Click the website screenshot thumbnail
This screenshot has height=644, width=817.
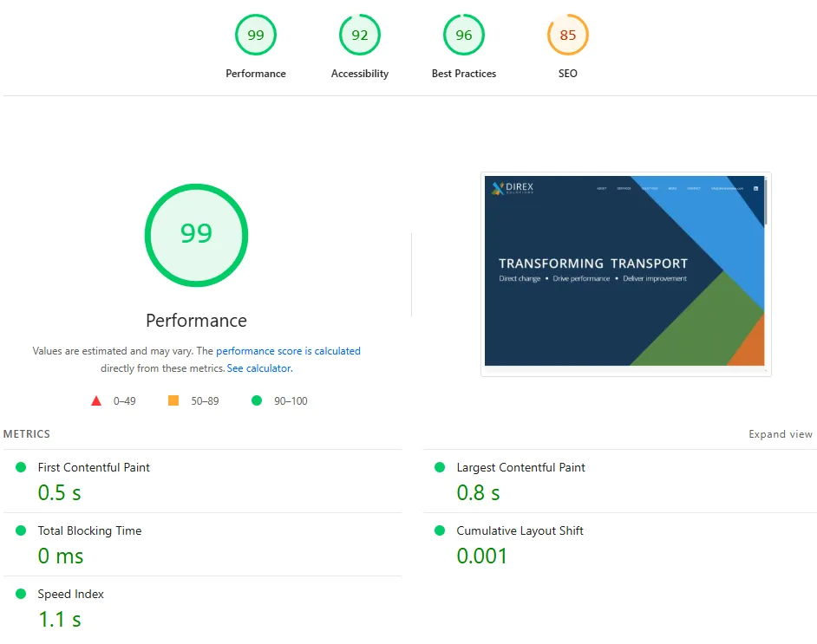(x=625, y=274)
